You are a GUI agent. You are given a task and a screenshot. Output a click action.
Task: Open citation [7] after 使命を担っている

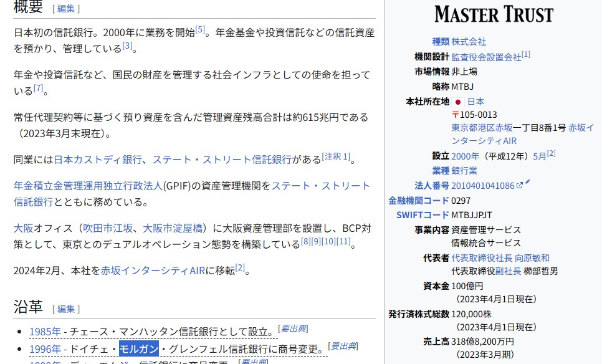39,88
